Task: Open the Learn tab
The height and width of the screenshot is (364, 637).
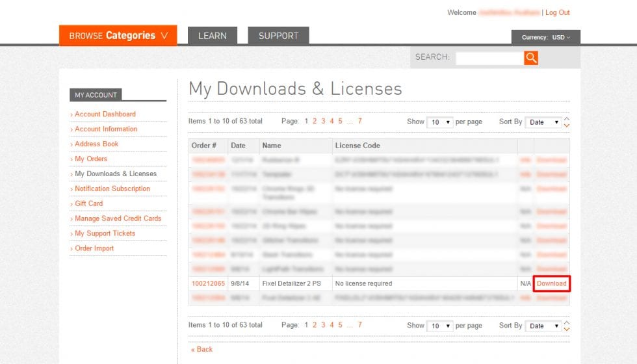Action: (213, 36)
